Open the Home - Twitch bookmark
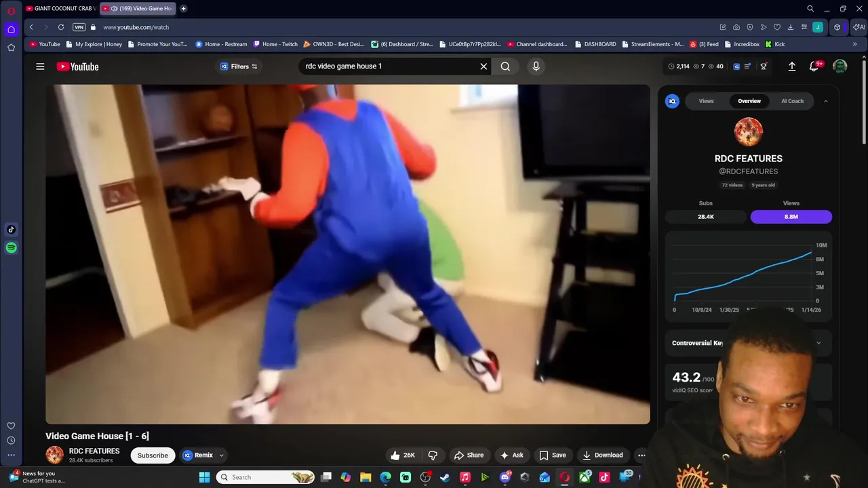The height and width of the screenshot is (488, 868). 275,44
